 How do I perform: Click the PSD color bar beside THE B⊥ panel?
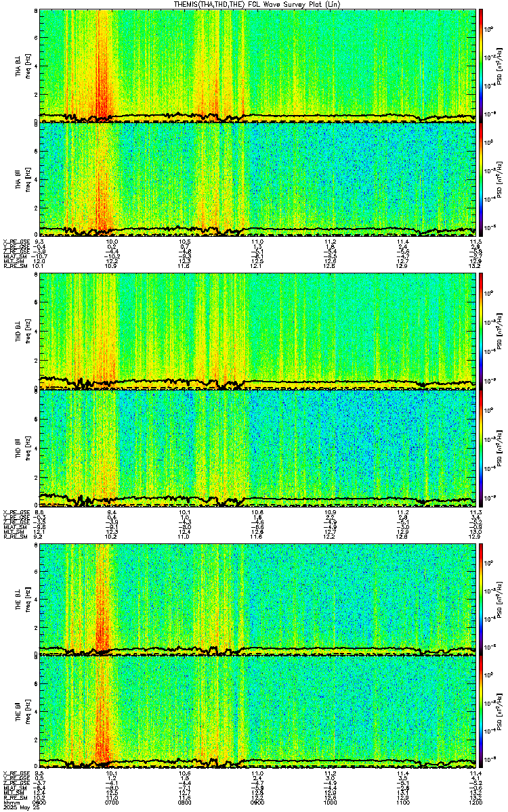pyautogui.click(x=481, y=598)
